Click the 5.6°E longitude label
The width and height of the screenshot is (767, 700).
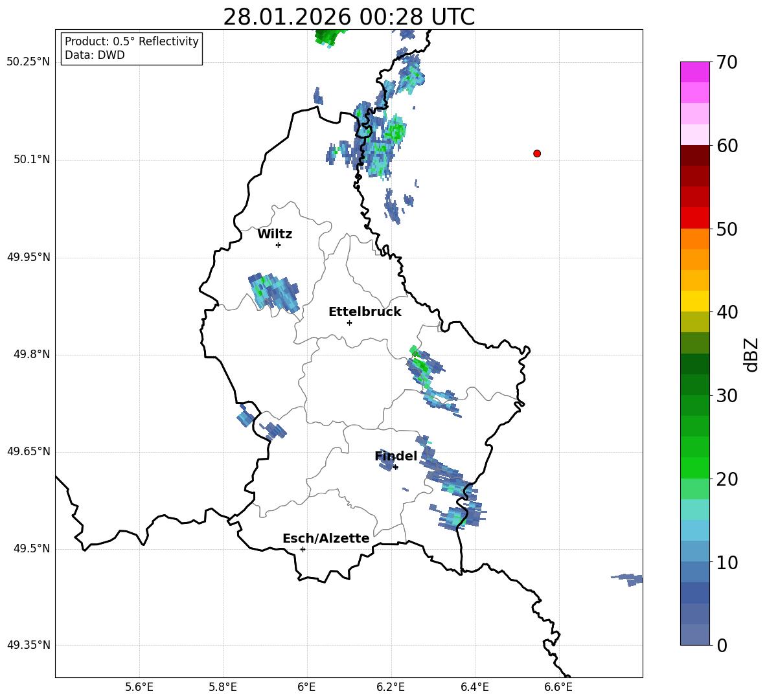139,687
